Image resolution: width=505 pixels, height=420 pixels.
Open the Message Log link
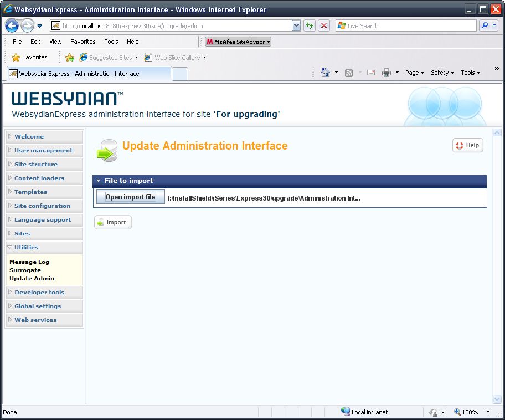pos(29,262)
